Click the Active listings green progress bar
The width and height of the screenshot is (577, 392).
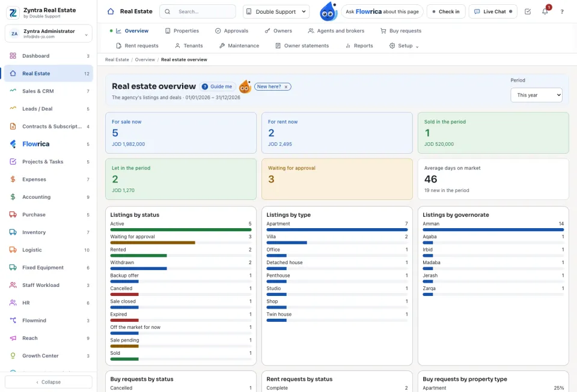click(x=181, y=229)
